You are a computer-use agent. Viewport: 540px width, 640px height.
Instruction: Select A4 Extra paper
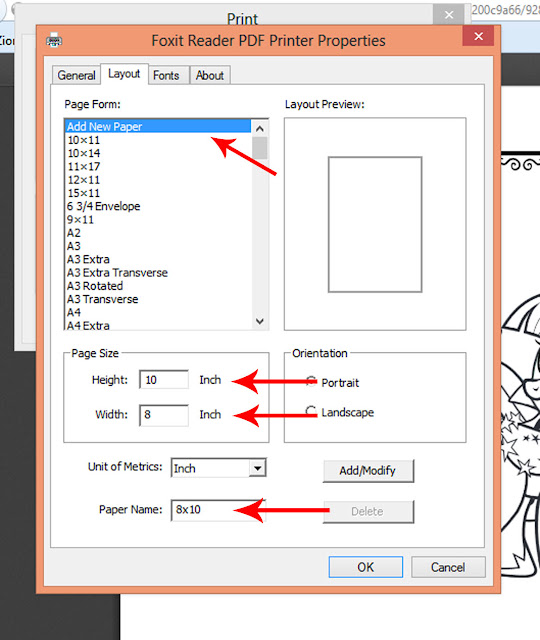coord(158,325)
